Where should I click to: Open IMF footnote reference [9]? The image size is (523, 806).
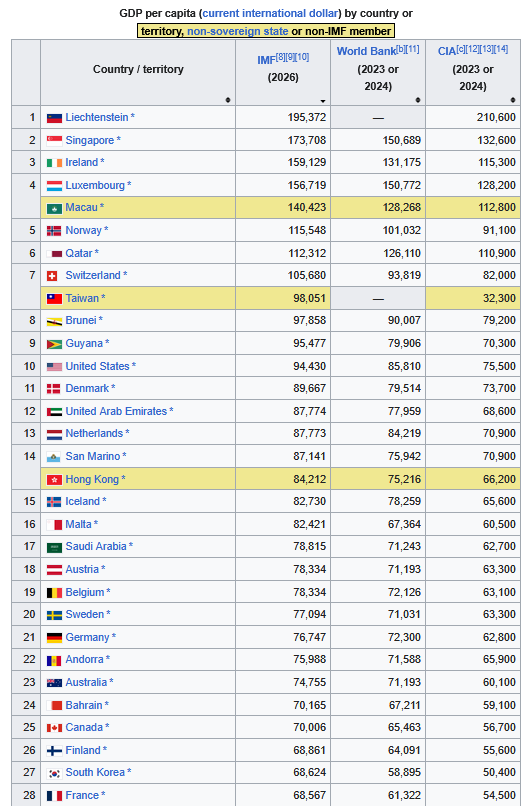point(291,57)
